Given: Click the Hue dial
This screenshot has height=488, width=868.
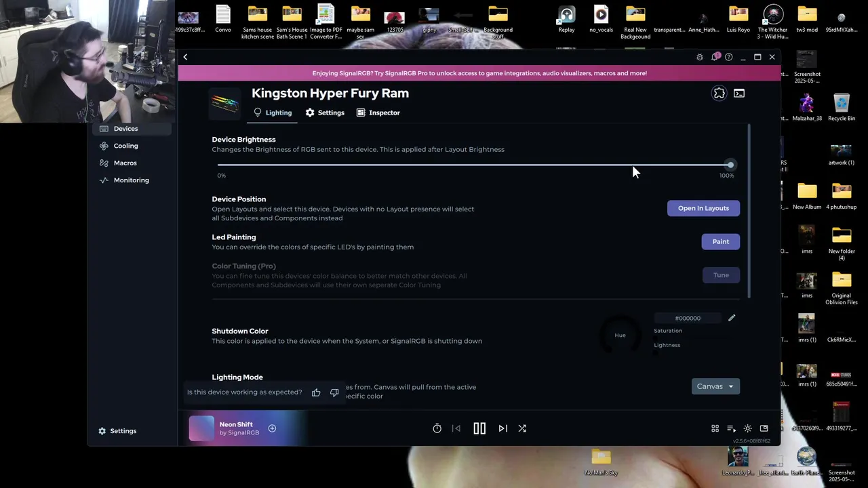Looking at the screenshot, I should [x=620, y=335].
